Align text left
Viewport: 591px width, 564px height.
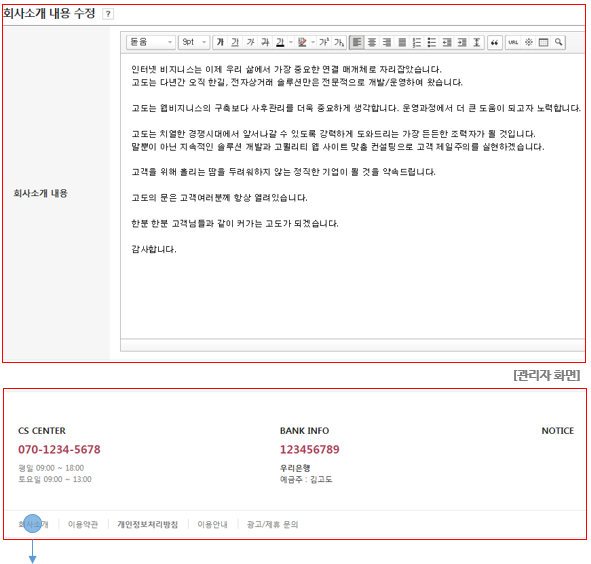tap(357, 42)
